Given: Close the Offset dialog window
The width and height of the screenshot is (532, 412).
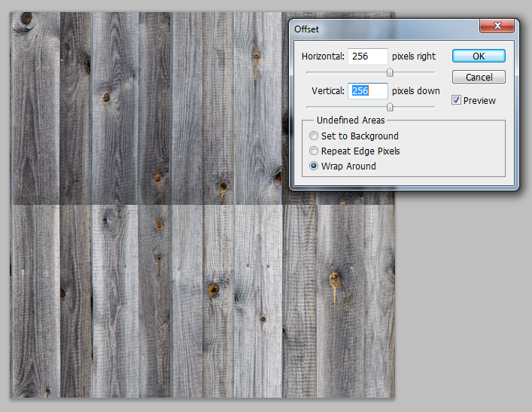Looking at the screenshot, I should click(497, 26).
